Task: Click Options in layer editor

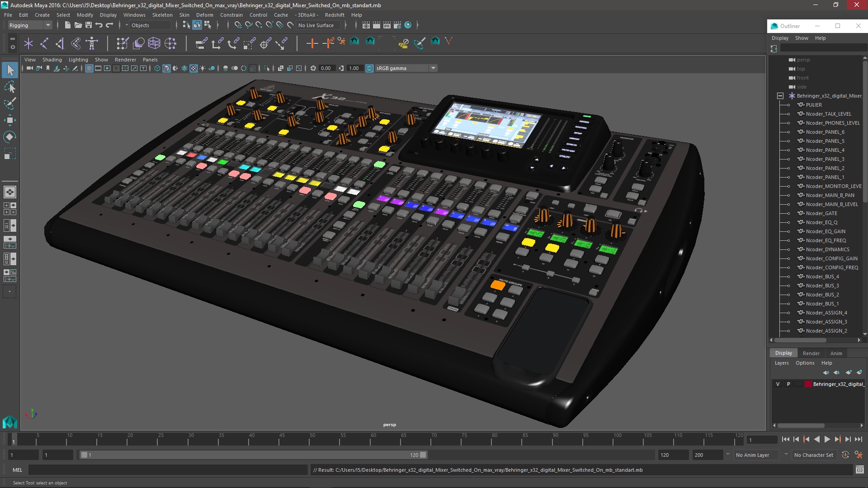Action: (x=805, y=363)
